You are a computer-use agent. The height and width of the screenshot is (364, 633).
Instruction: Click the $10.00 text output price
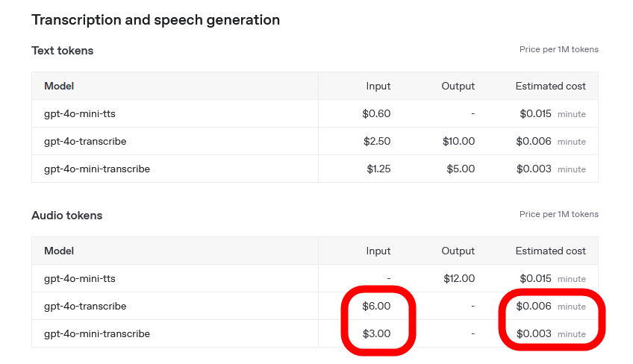click(458, 142)
